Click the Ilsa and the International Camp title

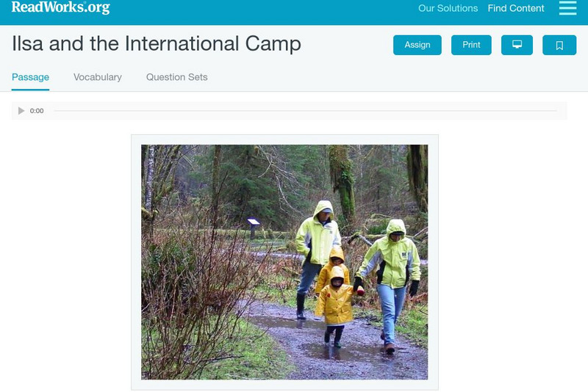click(157, 43)
